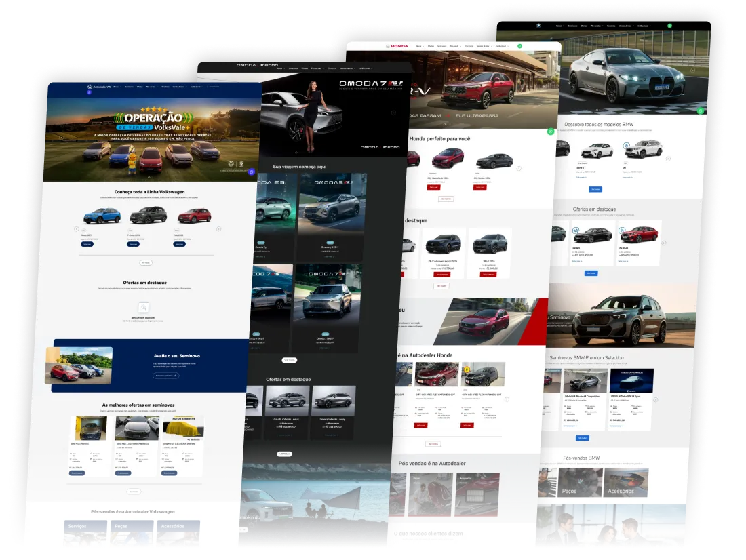Select Seminovos in the VW navigation bar

pyautogui.click(x=129, y=87)
